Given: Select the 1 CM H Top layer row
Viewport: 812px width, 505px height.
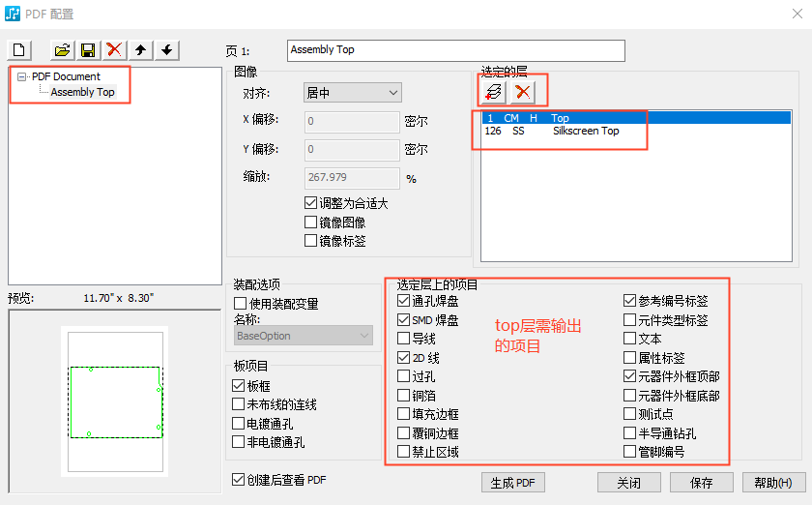Looking at the screenshot, I should (636, 118).
